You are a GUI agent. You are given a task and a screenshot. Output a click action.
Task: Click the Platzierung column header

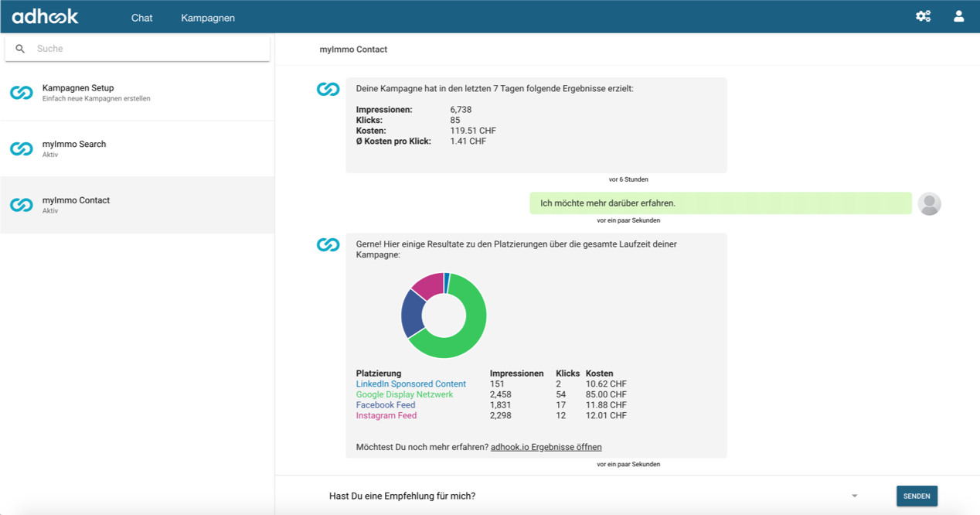[379, 373]
